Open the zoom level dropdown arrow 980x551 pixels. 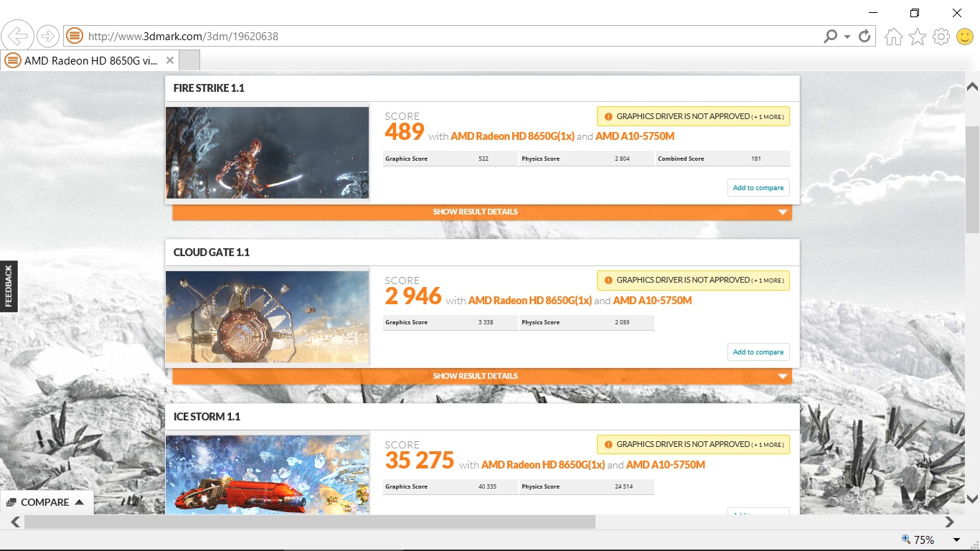[956, 540]
